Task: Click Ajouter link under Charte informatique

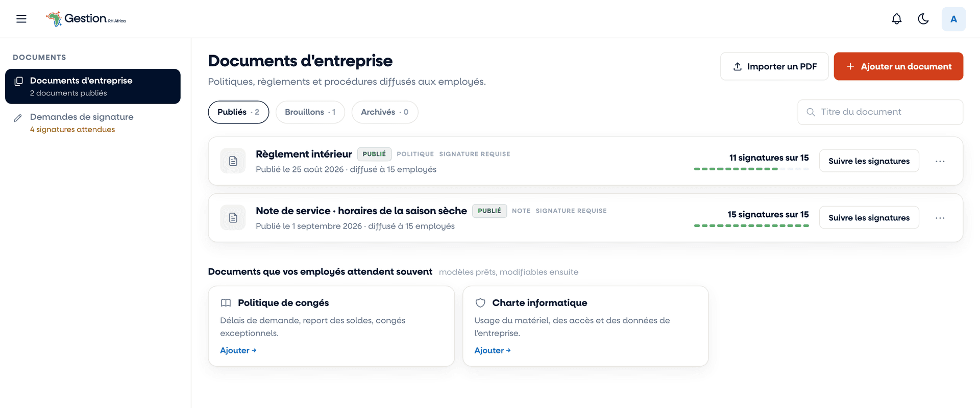Action: pyautogui.click(x=493, y=350)
